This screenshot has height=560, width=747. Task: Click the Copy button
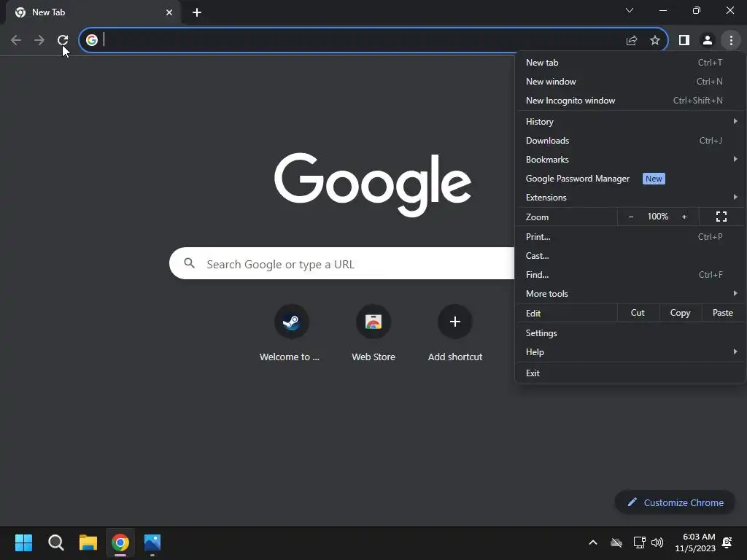pos(681,313)
